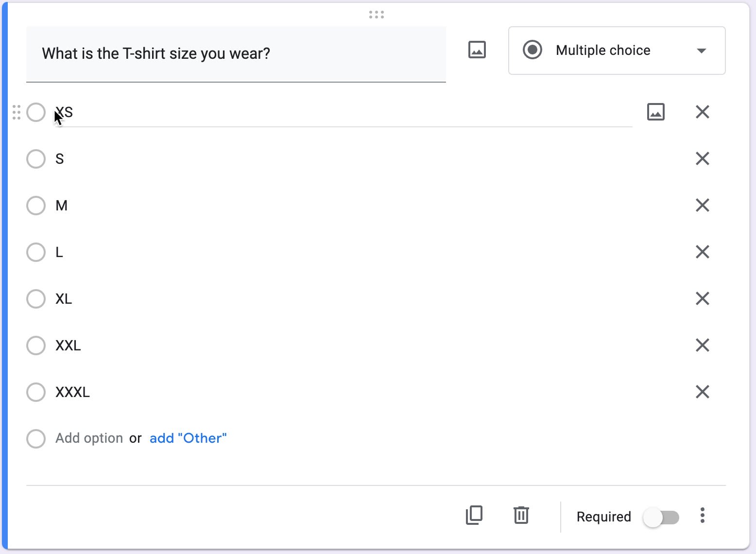This screenshot has width=756, height=554.
Task: Select the L radio button
Action: (35, 252)
